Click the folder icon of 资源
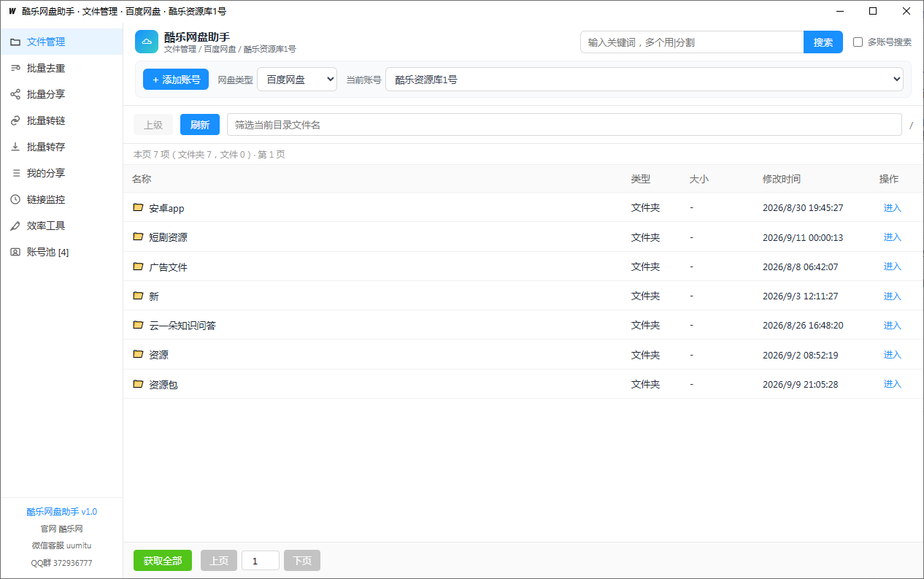Screen dimensions: 924x579 138,354
